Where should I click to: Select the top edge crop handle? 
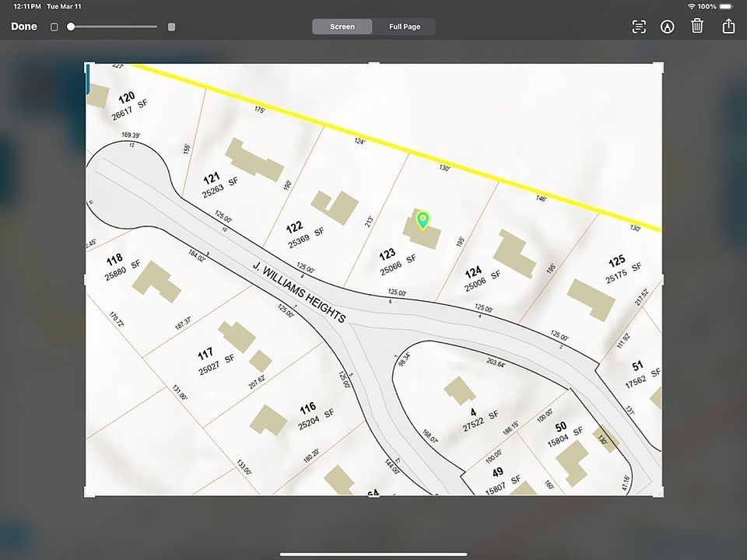click(x=373, y=64)
